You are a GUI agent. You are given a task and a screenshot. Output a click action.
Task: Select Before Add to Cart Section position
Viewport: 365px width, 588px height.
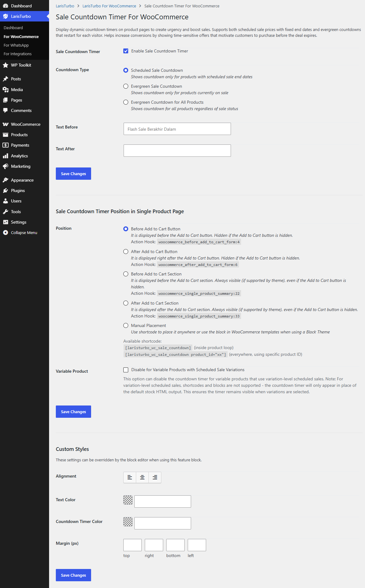[126, 274]
